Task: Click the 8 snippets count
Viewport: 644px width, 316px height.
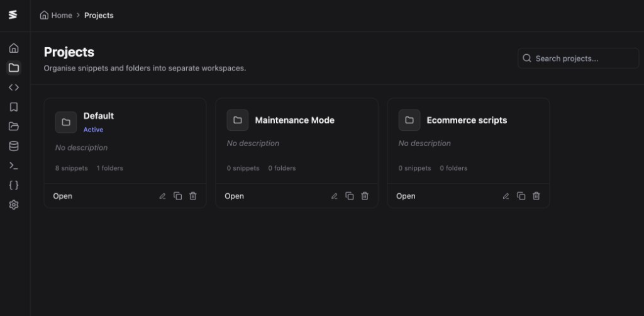Action: tap(72, 168)
